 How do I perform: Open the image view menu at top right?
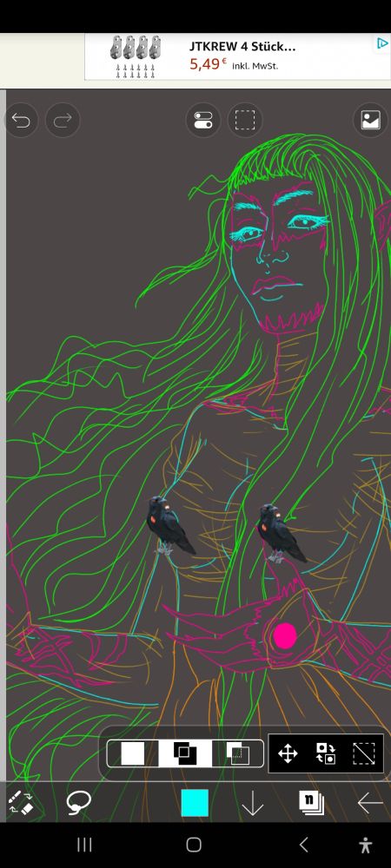[370, 120]
